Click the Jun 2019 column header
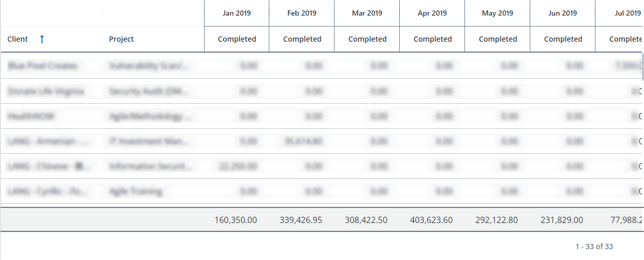Image resolution: width=644 pixels, height=260 pixels. pos(563,13)
